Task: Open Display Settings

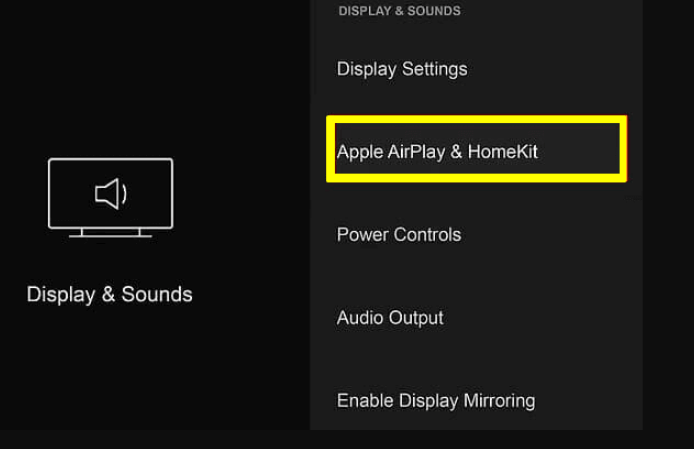Action: (x=402, y=69)
